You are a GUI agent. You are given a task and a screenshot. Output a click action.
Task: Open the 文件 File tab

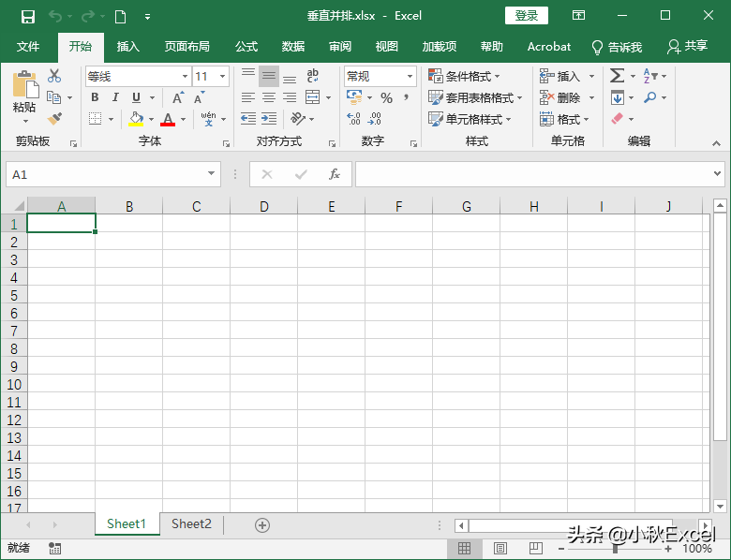(28, 47)
